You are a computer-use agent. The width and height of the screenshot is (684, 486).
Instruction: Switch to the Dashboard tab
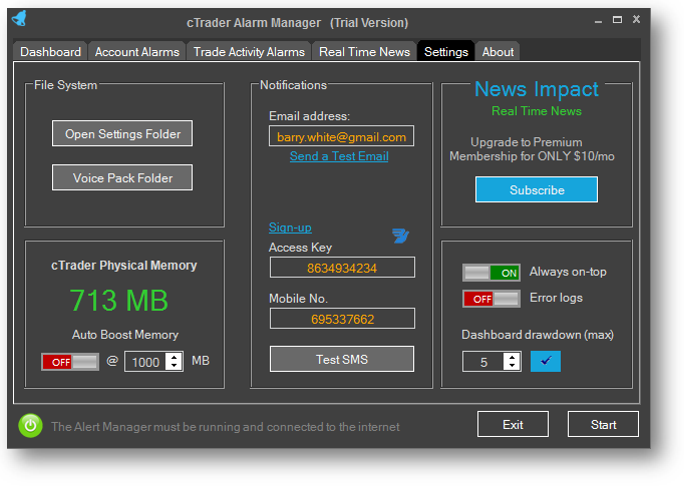[x=50, y=51]
